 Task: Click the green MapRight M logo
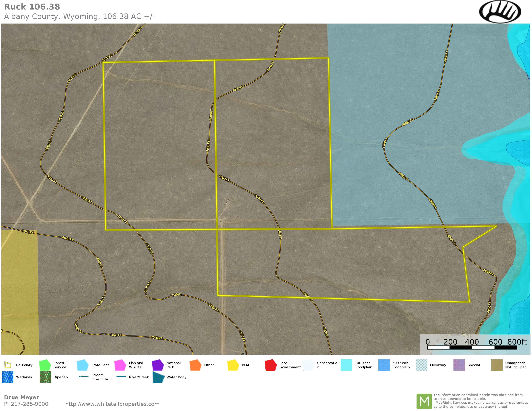(424, 401)
